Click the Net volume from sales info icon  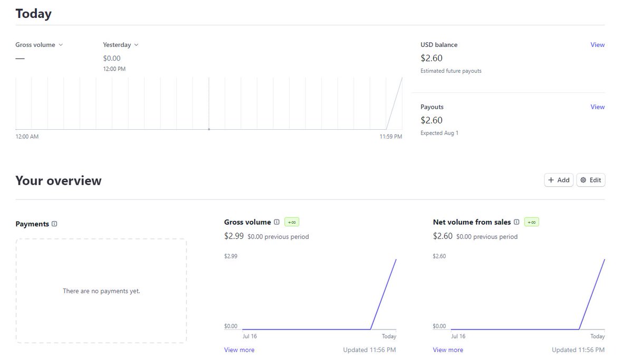click(x=516, y=222)
